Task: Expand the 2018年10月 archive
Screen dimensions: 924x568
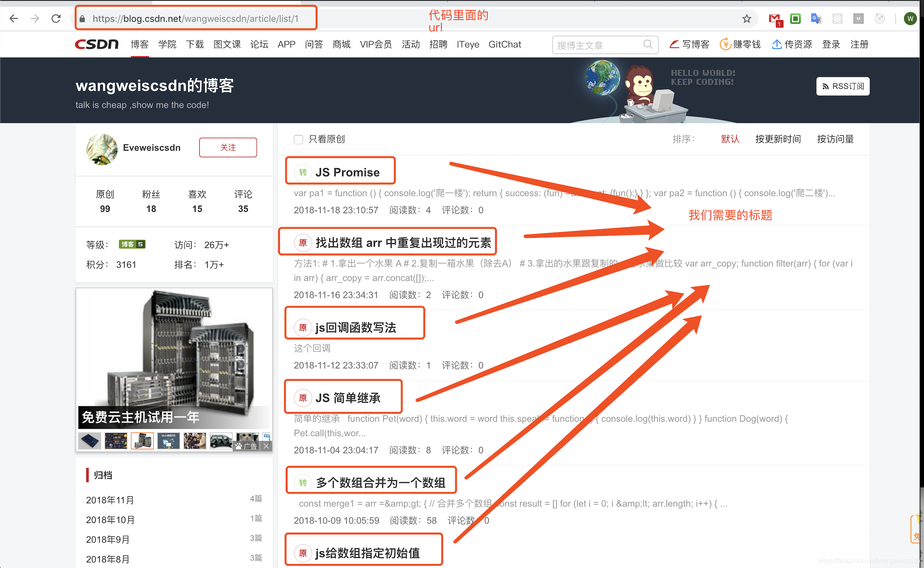Action: (110, 520)
